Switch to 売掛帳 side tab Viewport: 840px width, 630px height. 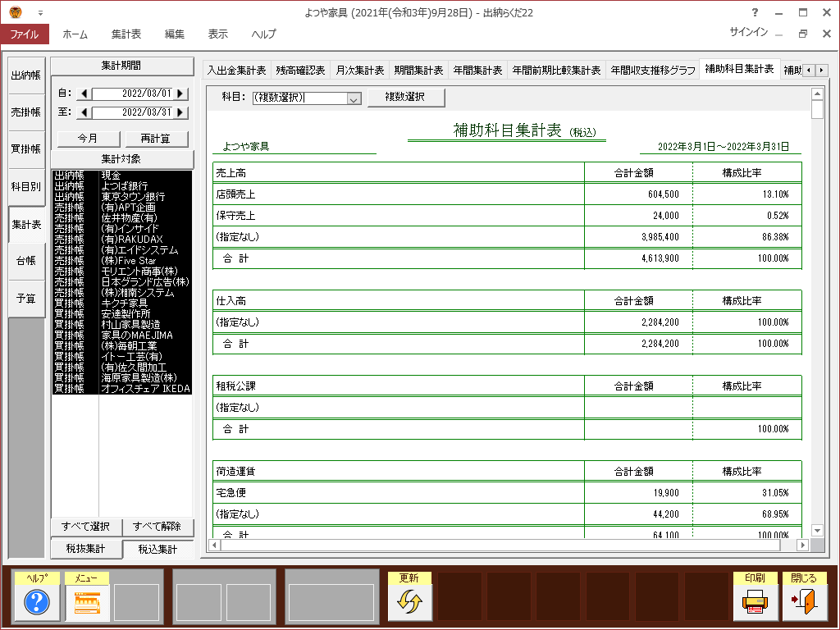(x=26, y=112)
